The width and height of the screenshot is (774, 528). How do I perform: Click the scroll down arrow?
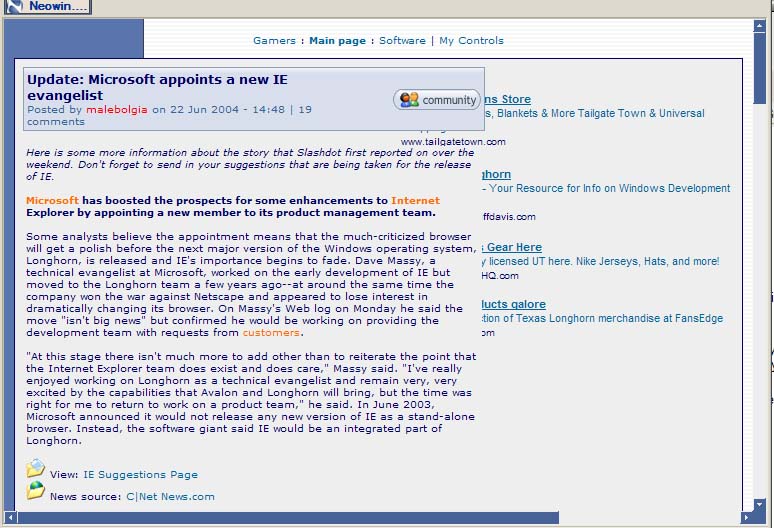click(x=759, y=505)
